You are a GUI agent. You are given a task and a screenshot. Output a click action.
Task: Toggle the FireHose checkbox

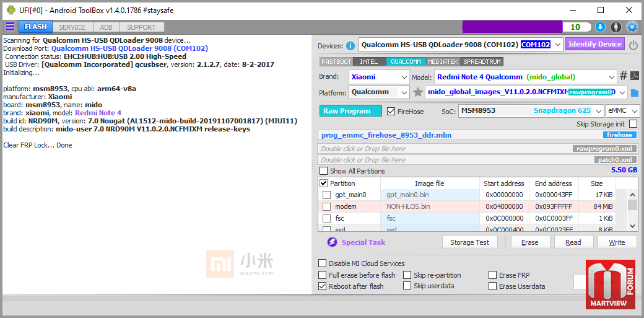(391, 111)
